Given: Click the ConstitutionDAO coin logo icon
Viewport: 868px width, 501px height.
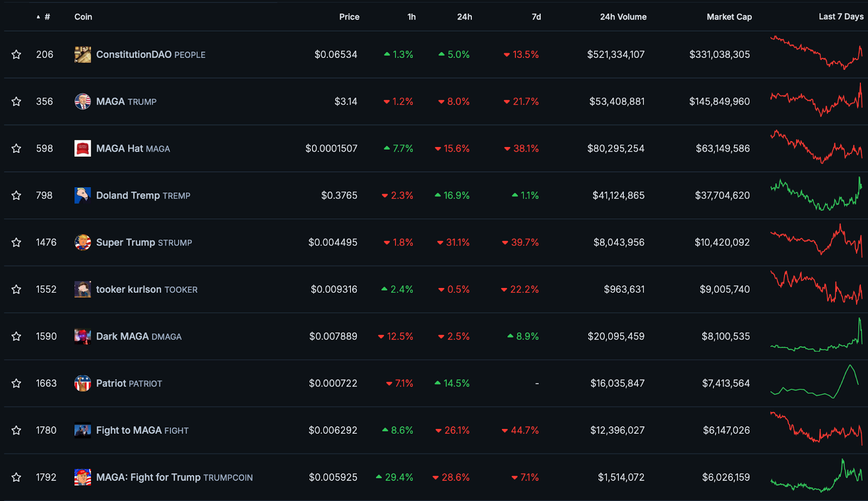Looking at the screenshot, I should [82, 55].
